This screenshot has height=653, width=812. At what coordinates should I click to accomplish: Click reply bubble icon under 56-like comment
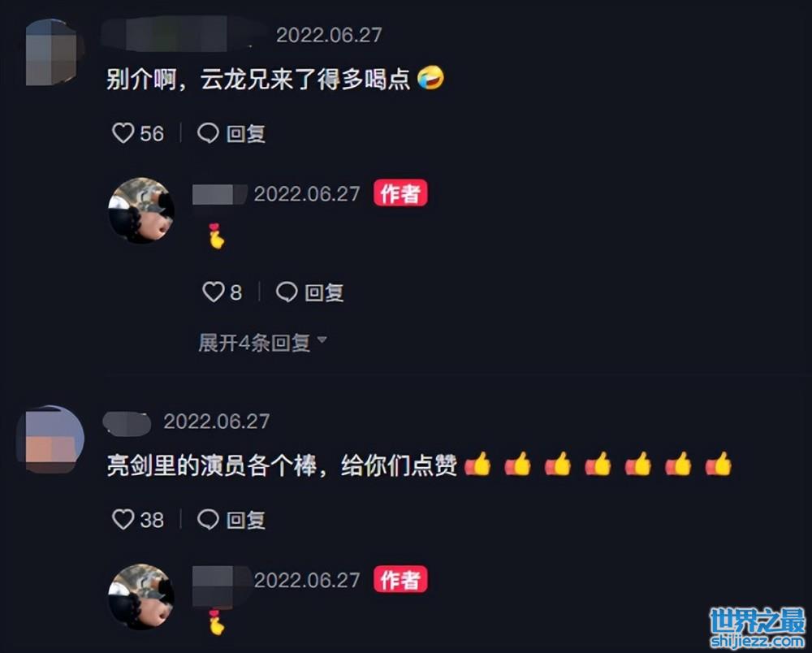coord(208,133)
